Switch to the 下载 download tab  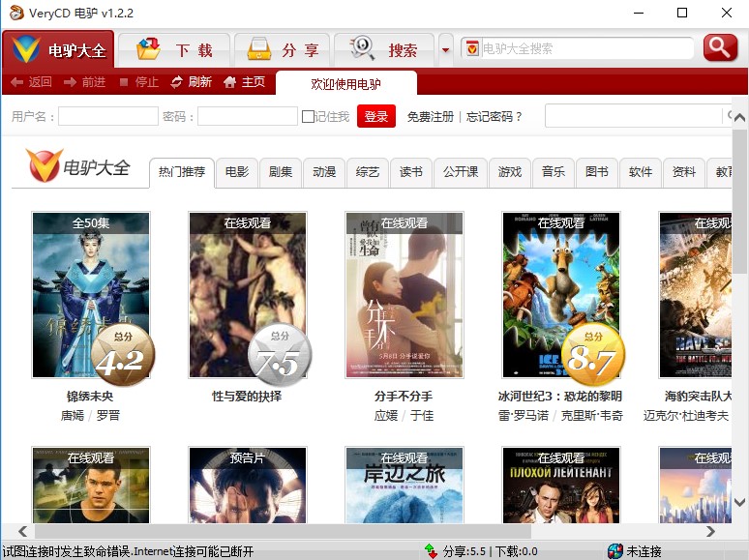174,49
